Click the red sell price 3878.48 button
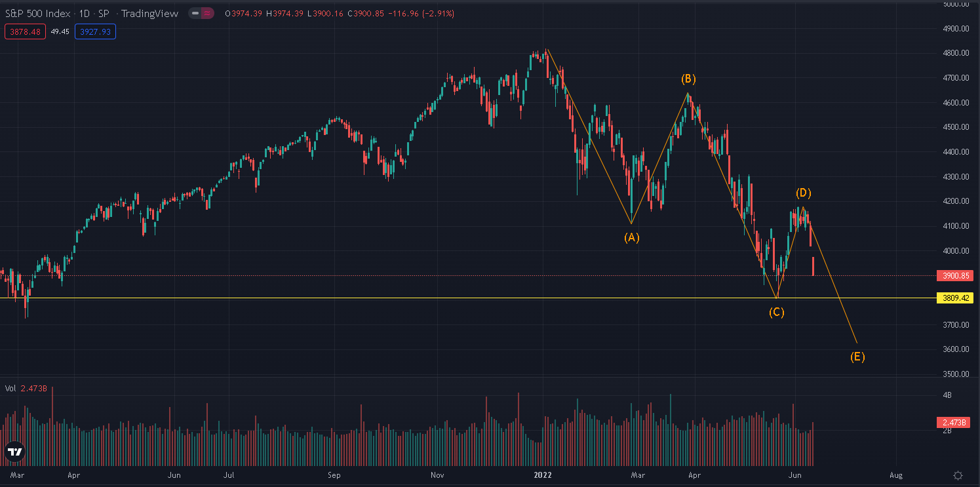 click(x=25, y=31)
